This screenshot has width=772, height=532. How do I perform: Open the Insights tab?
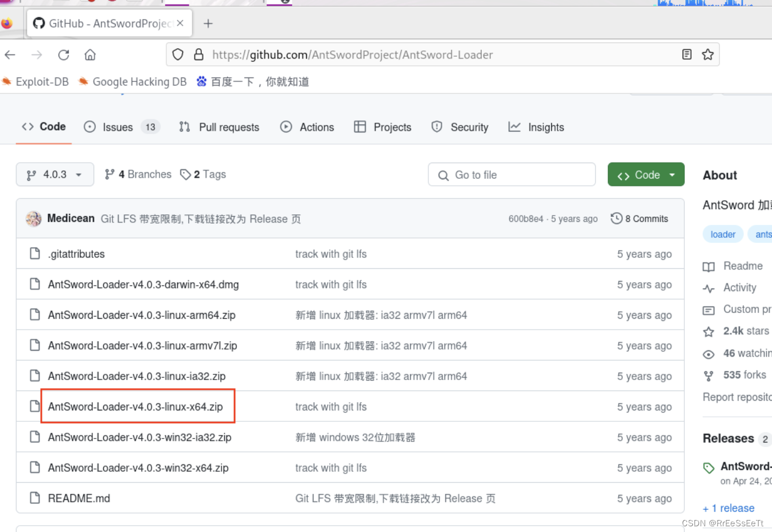[545, 127]
